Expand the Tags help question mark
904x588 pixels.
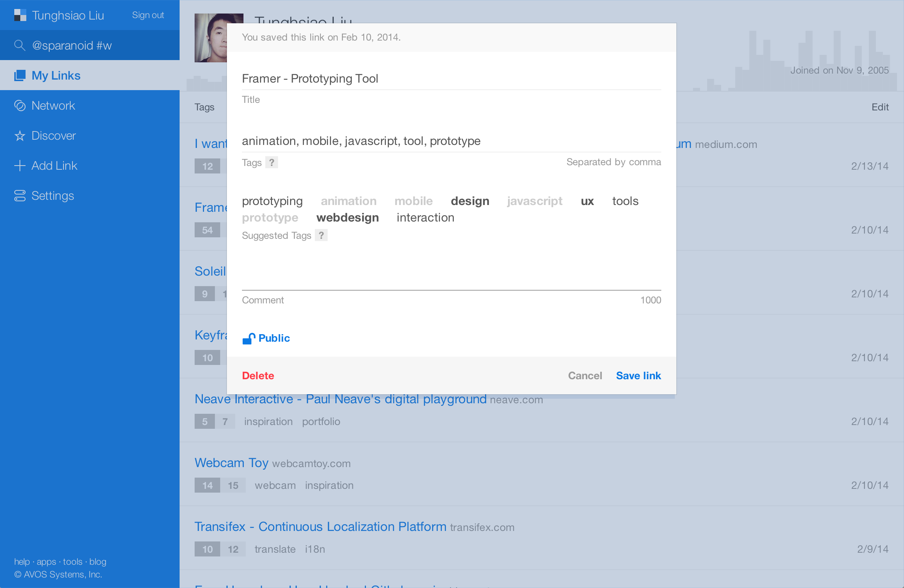pyautogui.click(x=271, y=161)
